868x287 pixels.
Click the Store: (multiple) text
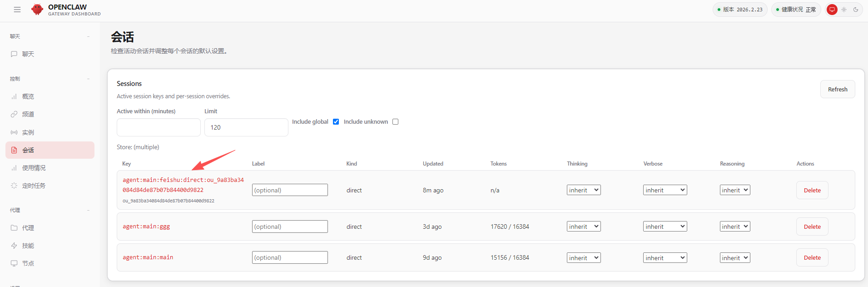tap(138, 147)
